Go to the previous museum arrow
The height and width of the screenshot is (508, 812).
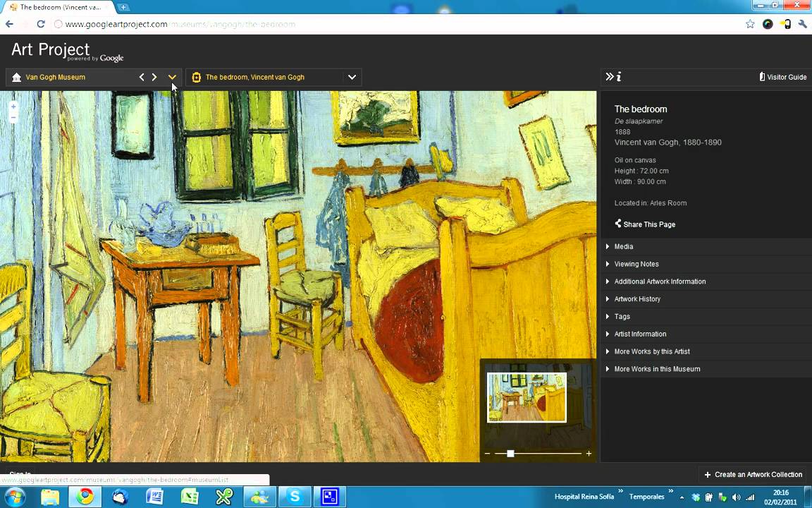[142, 77]
